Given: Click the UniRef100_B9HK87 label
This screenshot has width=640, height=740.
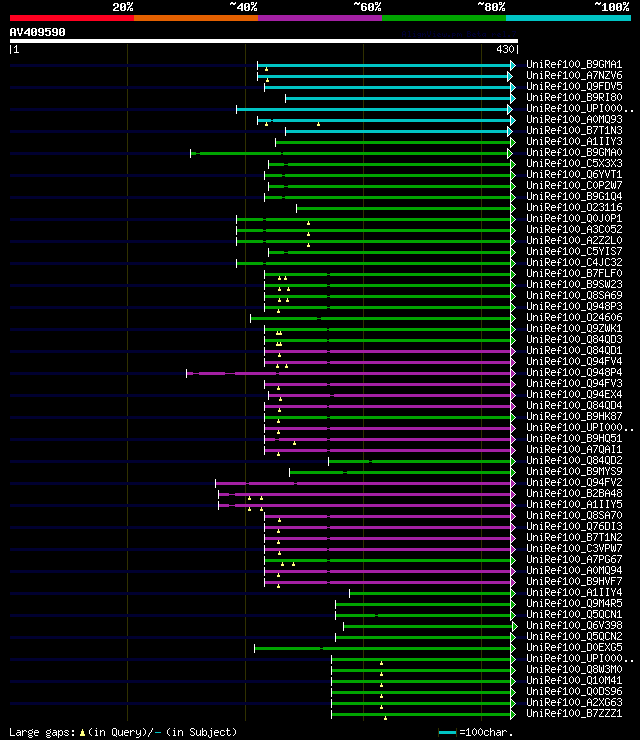Looking at the screenshot, I should pos(574,417).
